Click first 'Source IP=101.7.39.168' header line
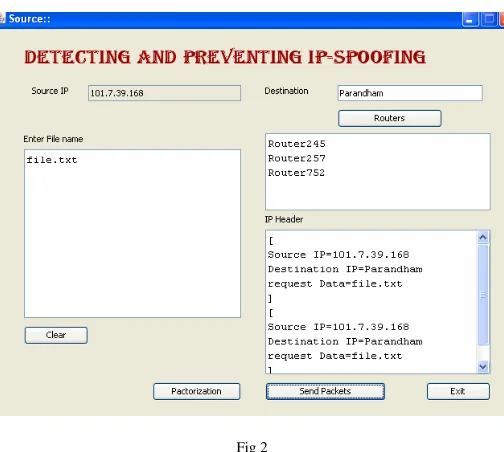The image size is (504, 452). [338, 255]
